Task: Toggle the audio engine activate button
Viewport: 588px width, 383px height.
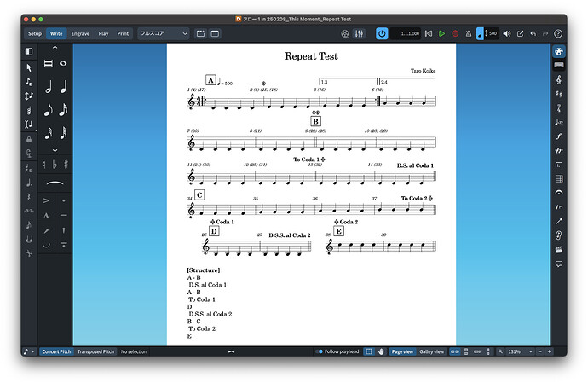Action: pos(382,34)
